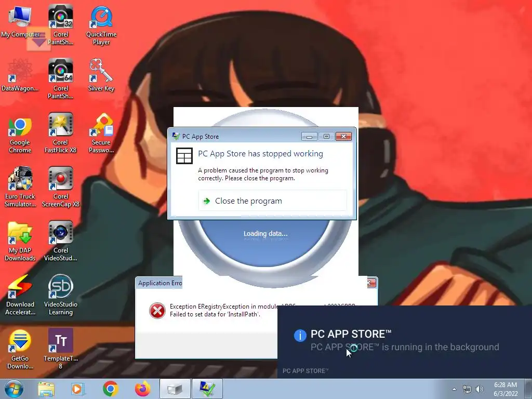Launch GetGo Download Manager shortcut

click(x=20, y=349)
